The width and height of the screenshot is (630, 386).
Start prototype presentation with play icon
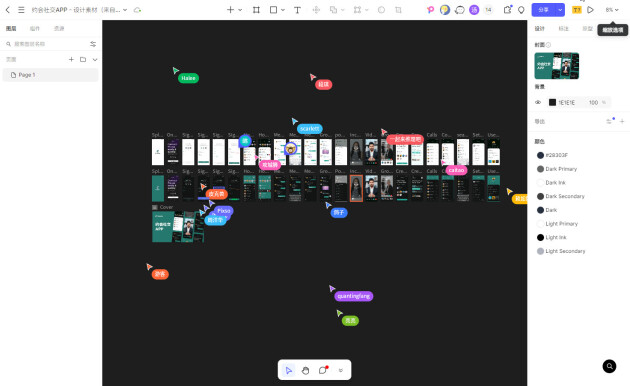[590, 10]
